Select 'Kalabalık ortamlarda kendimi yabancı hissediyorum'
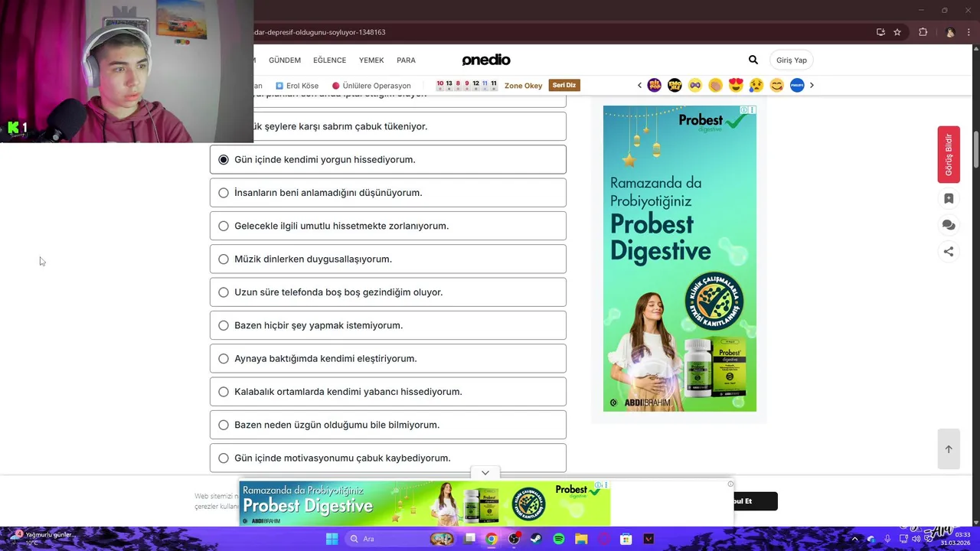Viewport: 980px width, 551px height. 388,392
